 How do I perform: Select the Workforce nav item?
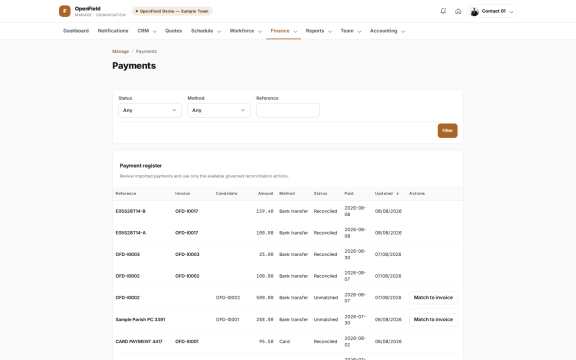click(x=242, y=31)
